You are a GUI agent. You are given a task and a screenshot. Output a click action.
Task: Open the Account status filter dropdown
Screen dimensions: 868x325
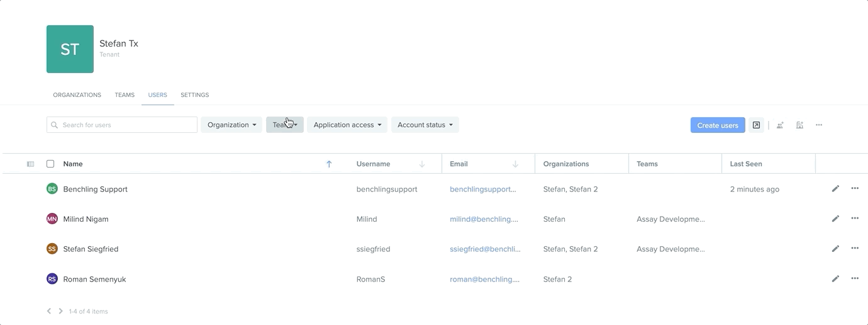pyautogui.click(x=425, y=125)
